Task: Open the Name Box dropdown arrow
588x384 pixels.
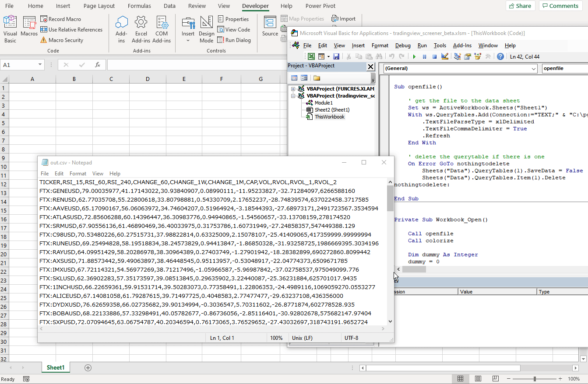Action: coord(40,65)
